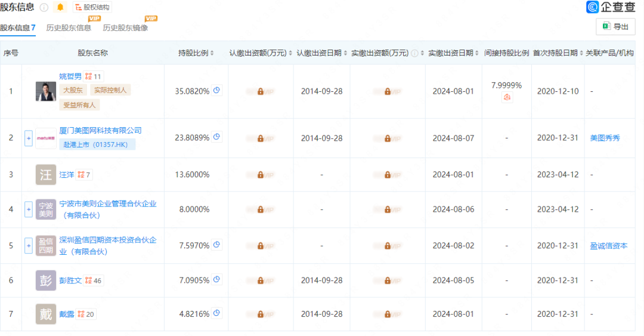Sort by 持股比例 column

[212, 53]
